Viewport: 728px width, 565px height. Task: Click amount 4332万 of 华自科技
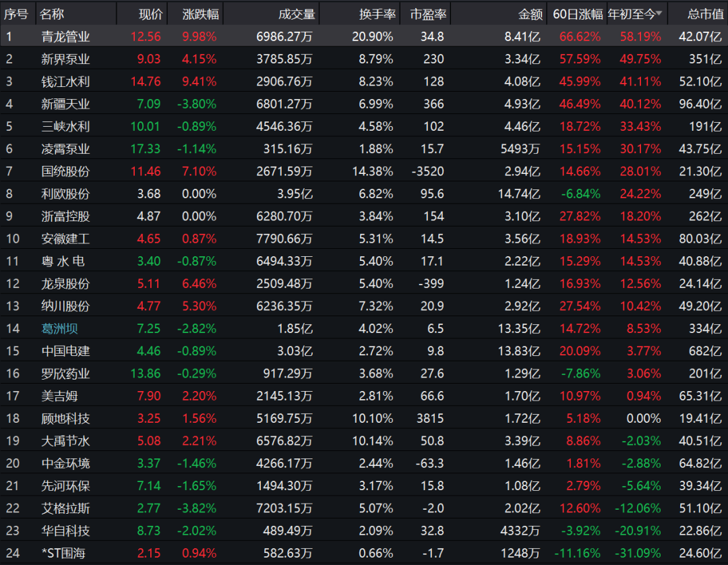(x=520, y=531)
